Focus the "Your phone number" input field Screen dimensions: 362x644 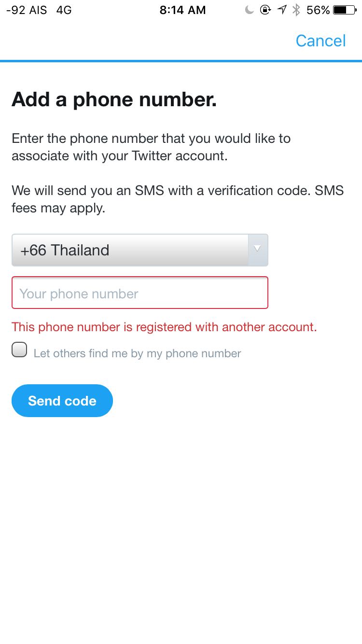click(140, 293)
